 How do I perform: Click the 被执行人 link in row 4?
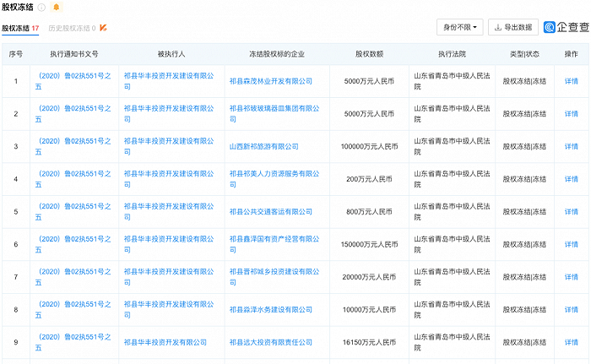click(x=168, y=178)
